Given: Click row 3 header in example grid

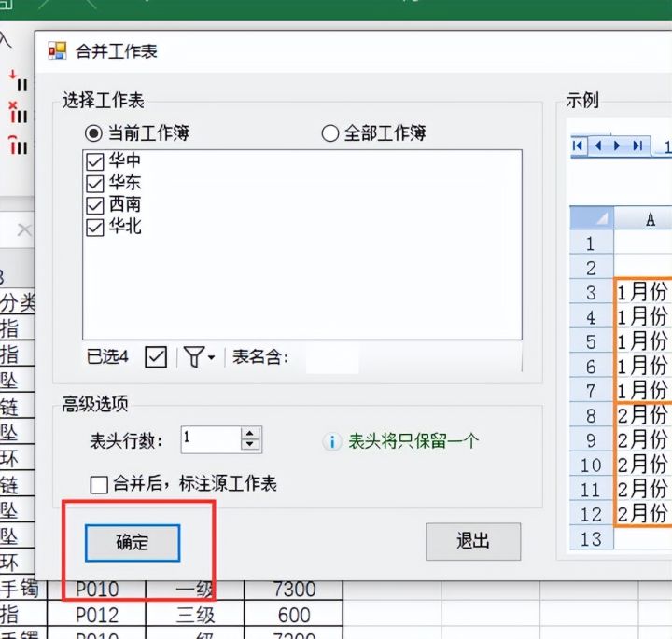Looking at the screenshot, I should click(591, 293).
